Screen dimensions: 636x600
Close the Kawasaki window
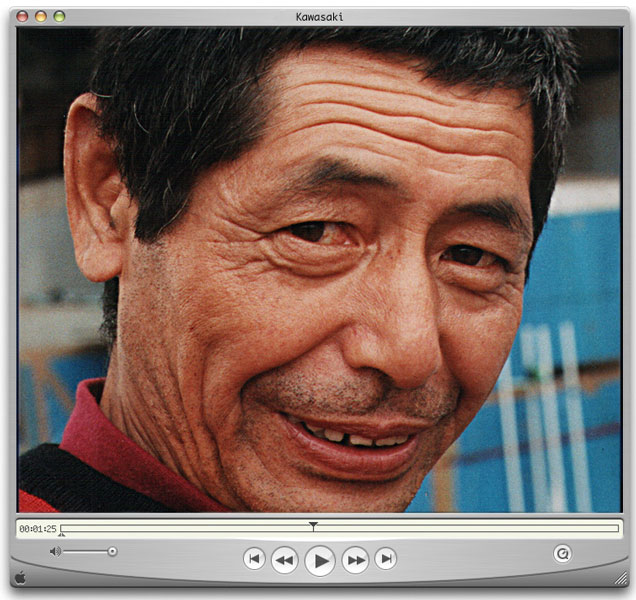[22, 16]
